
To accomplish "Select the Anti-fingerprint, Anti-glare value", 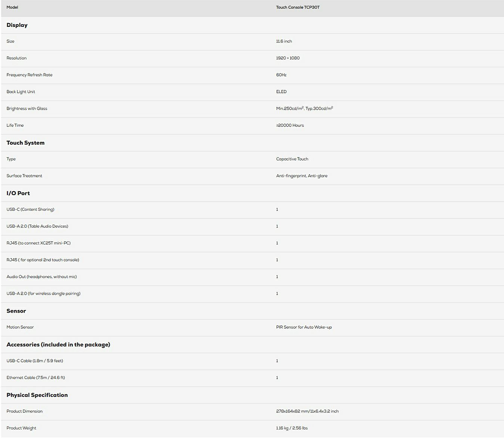I will [x=302, y=176].
